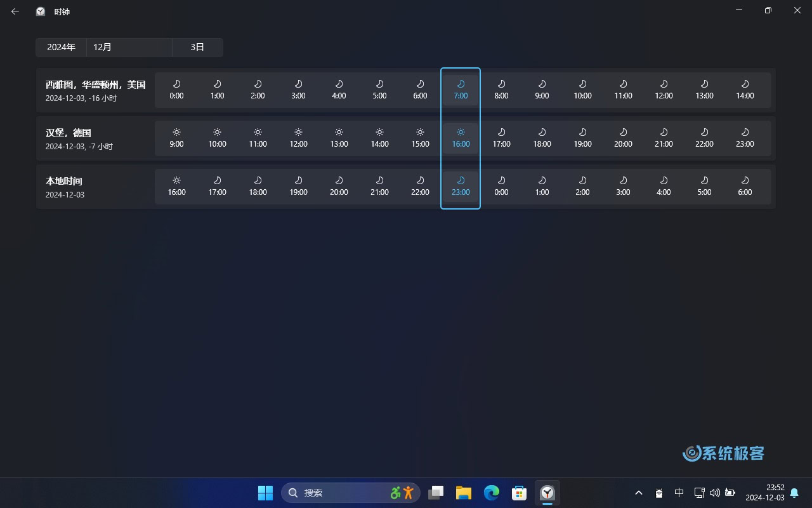
Task: Select 16:00 in the local time row
Action: pyautogui.click(x=176, y=187)
